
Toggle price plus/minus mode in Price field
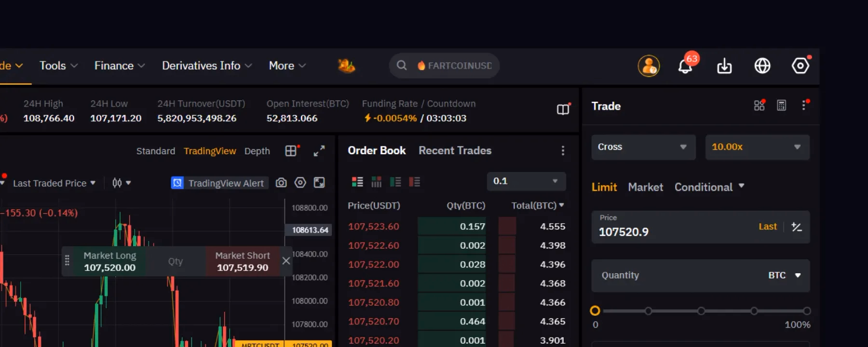tap(797, 227)
